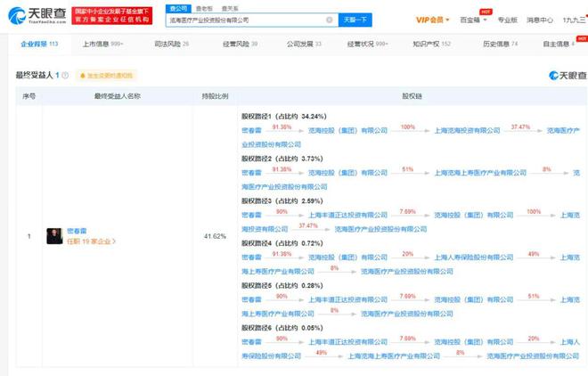Clear the search box with the X icon
Image resolution: width=588 pixels, height=376 pixels.
tap(330, 20)
